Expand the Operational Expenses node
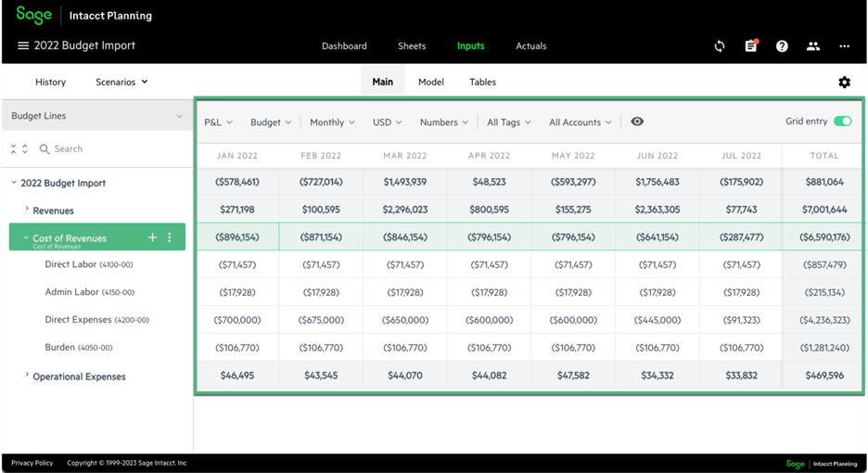This screenshot has width=868, height=473. (26, 375)
